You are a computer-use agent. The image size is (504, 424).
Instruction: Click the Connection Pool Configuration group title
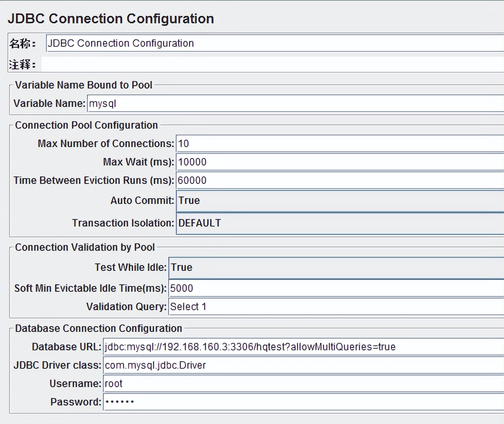click(86, 125)
